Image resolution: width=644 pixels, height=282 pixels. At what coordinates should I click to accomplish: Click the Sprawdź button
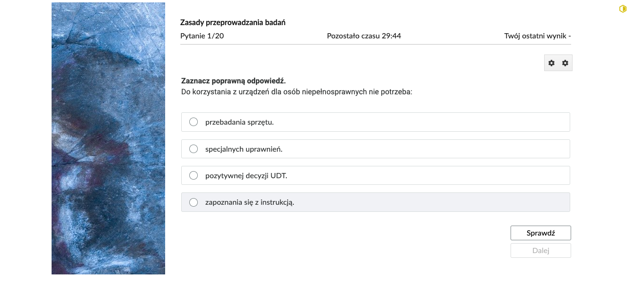(x=540, y=233)
